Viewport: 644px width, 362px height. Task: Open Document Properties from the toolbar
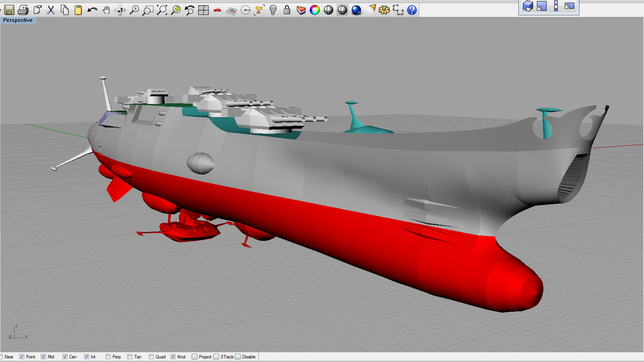[x=37, y=10]
